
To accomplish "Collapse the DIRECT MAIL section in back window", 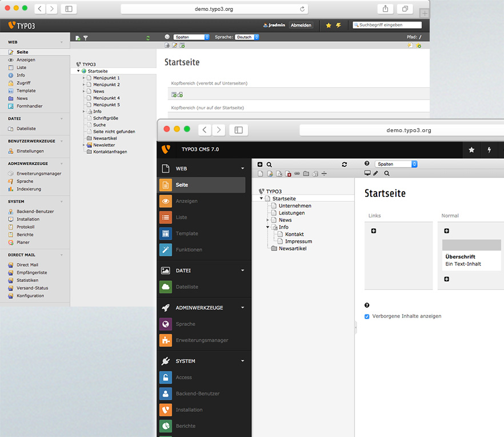I will click(x=61, y=255).
